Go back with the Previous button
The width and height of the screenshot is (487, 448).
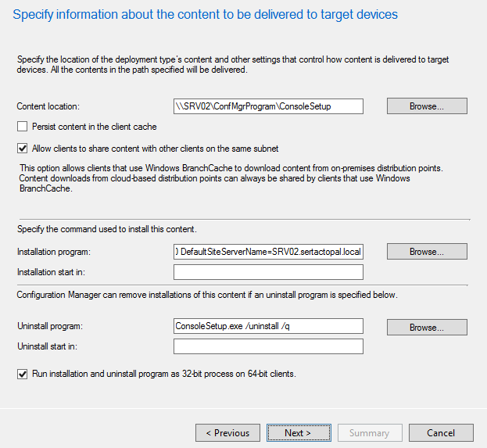tap(227, 433)
